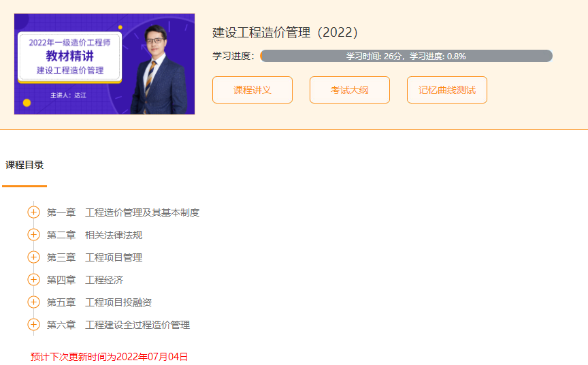
Task: Click the red next update date notice
Action: tap(109, 356)
